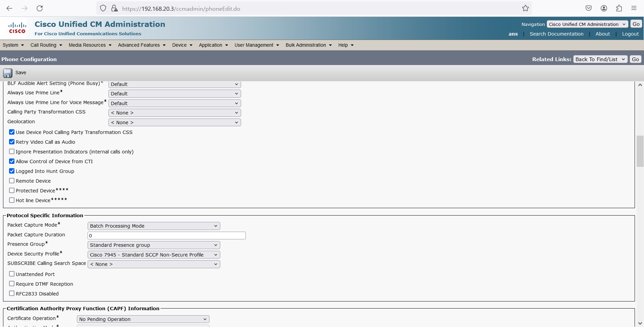Open Always Use Prime Line for Voice Message dropdown

tap(175, 103)
